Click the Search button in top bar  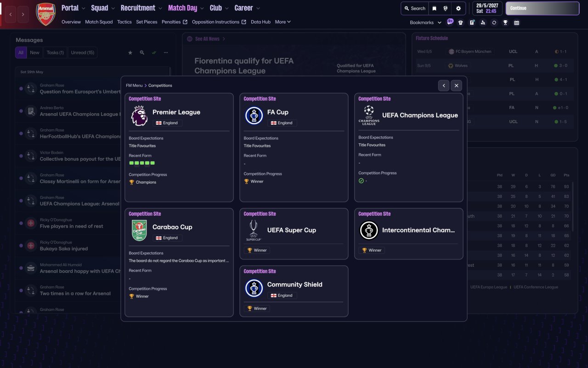click(415, 8)
